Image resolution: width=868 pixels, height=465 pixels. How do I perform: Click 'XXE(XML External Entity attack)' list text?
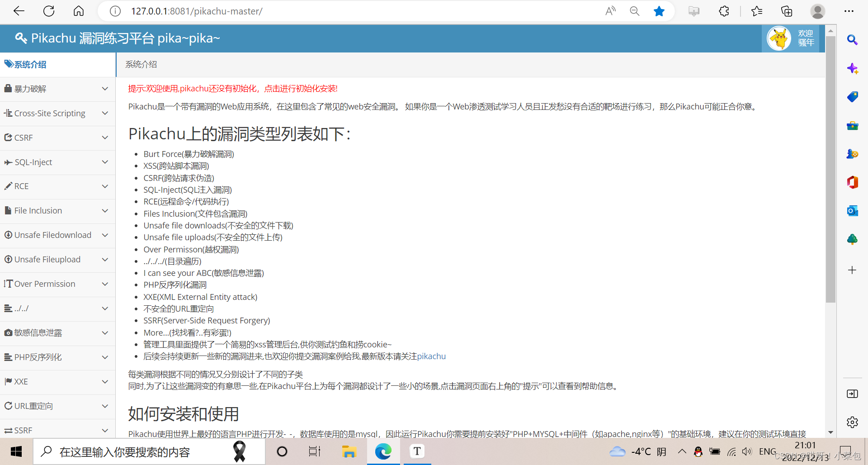tap(200, 297)
